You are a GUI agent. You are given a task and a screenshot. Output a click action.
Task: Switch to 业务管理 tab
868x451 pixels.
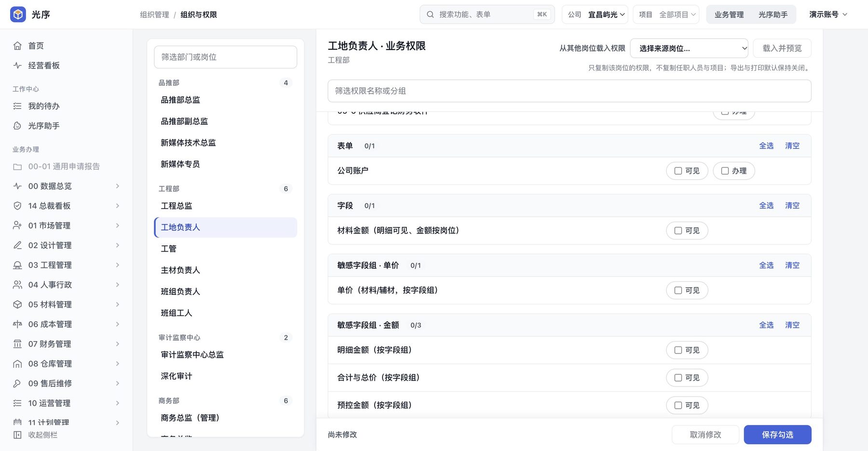click(729, 14)
